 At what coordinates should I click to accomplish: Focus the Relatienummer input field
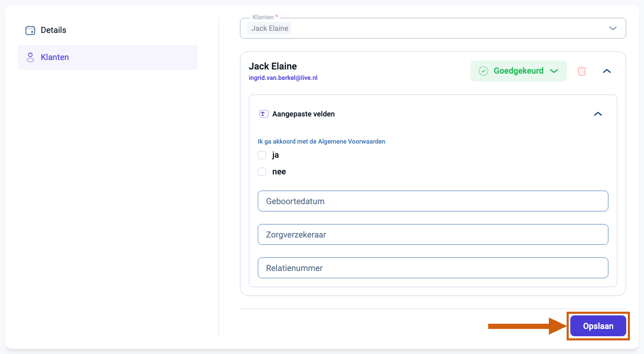pyautogui.click(x=433, y=268)
